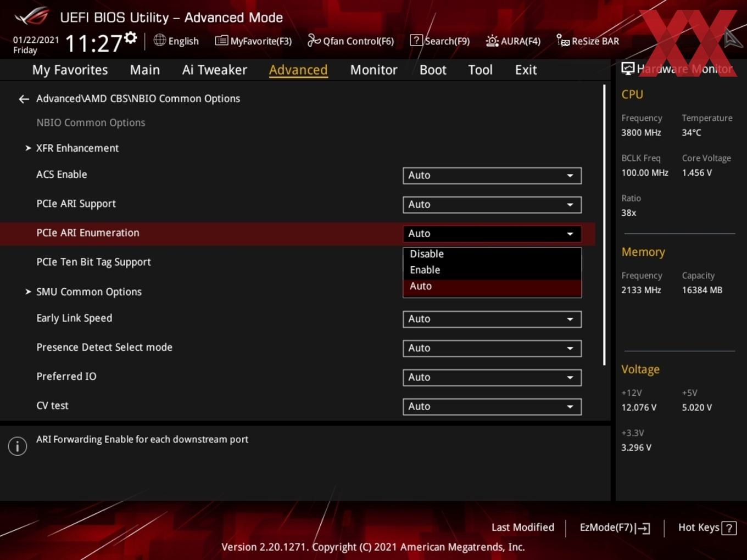The image size is (747, 560).
Task: Click the NBIO Common Options heading
Action: click(91, 123)
